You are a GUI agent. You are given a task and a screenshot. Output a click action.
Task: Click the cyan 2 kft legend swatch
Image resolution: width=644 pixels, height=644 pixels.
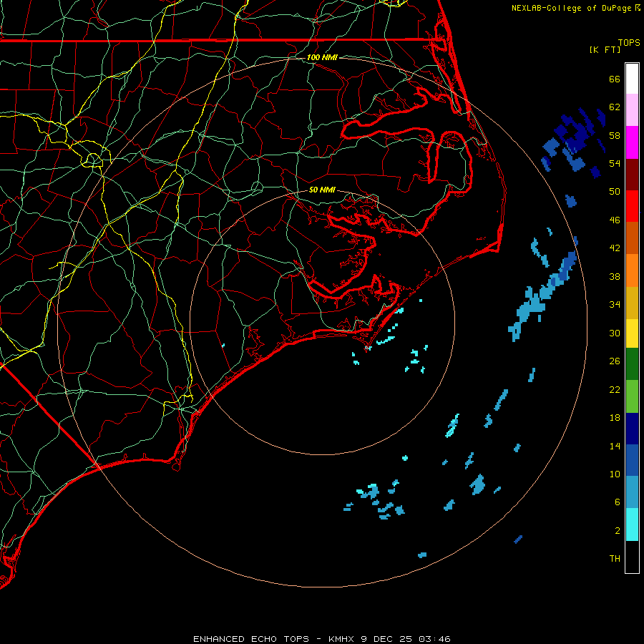click(x=632, y=525)
